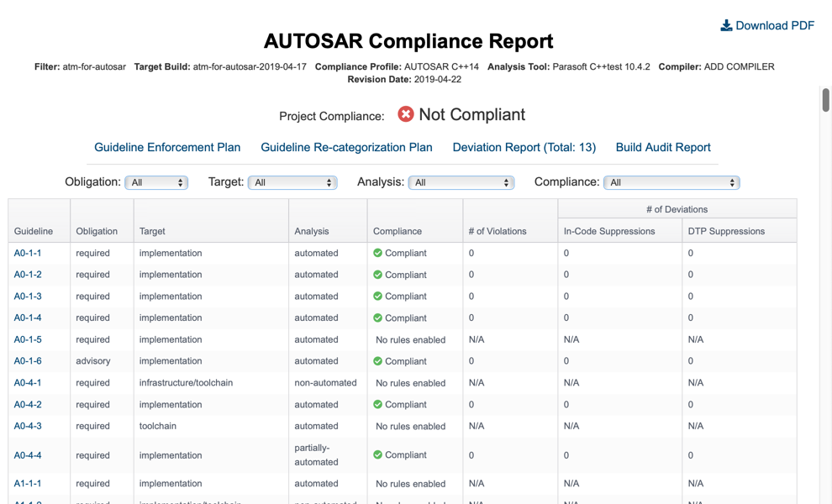Click 'automated' analysis in row A1-1-1

(316, 483)
